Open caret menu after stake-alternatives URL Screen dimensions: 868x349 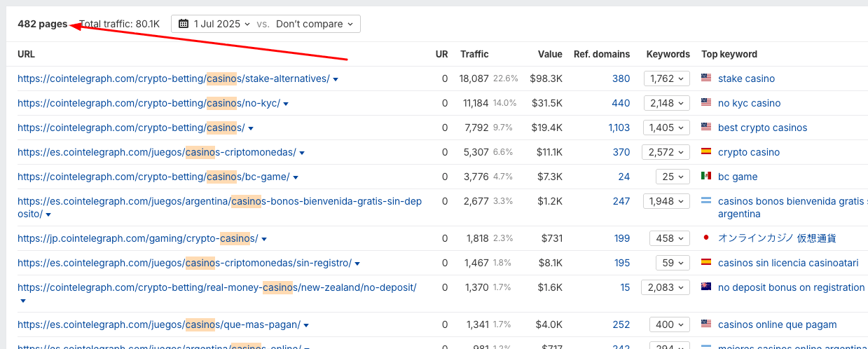click(x=336, y=79)
